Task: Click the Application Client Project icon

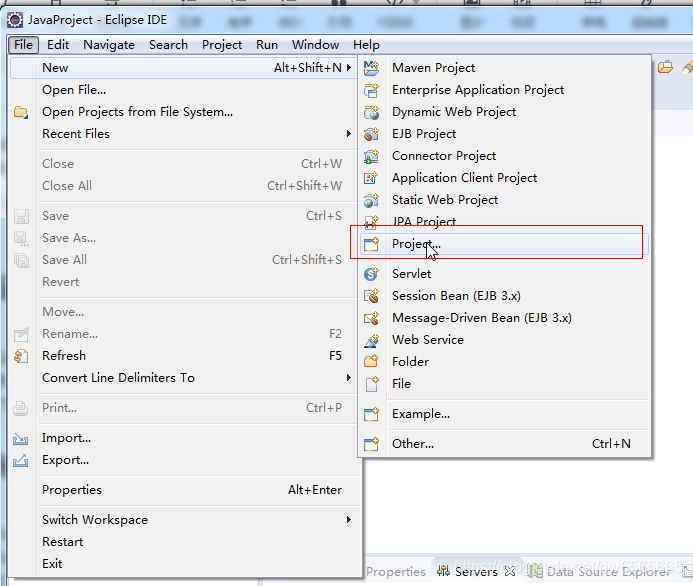Action: 371,178
